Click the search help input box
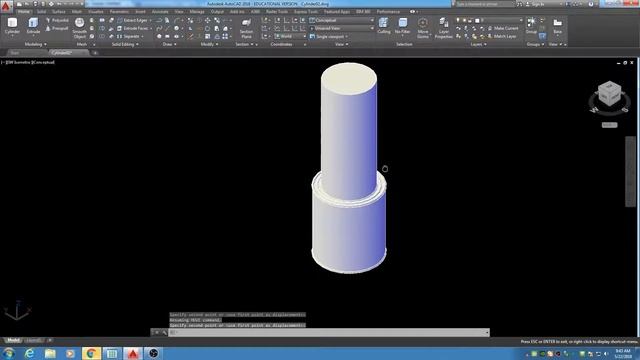 484,4
